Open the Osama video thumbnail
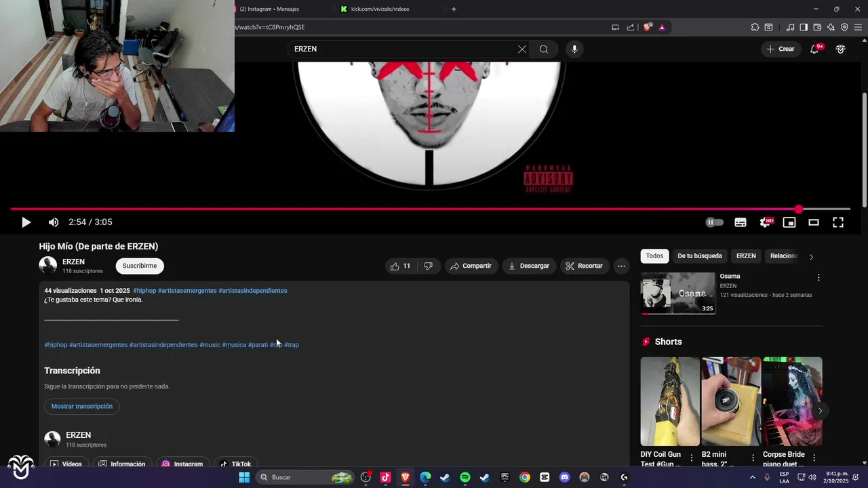868x488 pixels. [x=678, y=293]
